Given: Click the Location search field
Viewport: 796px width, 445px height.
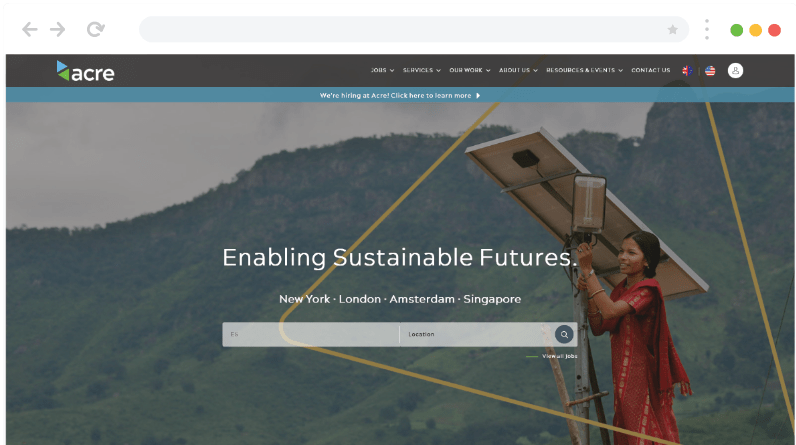Looking at the screenshot, I should coord(477,334).
